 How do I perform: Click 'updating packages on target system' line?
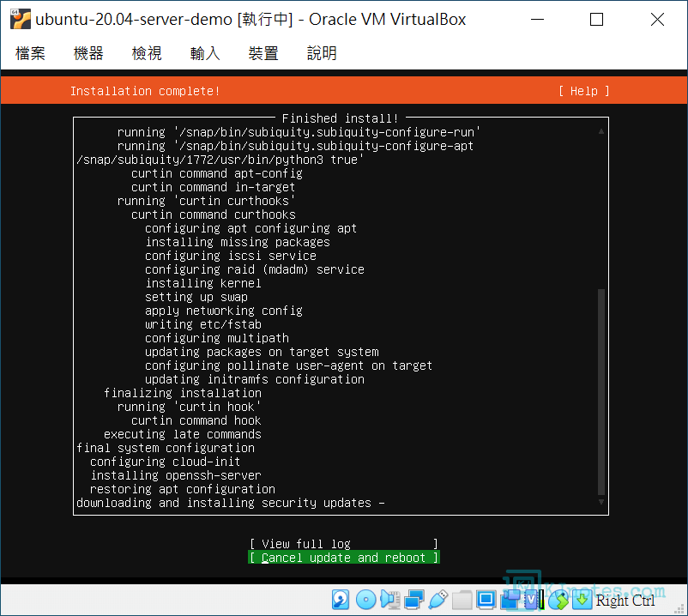[262, 352]
